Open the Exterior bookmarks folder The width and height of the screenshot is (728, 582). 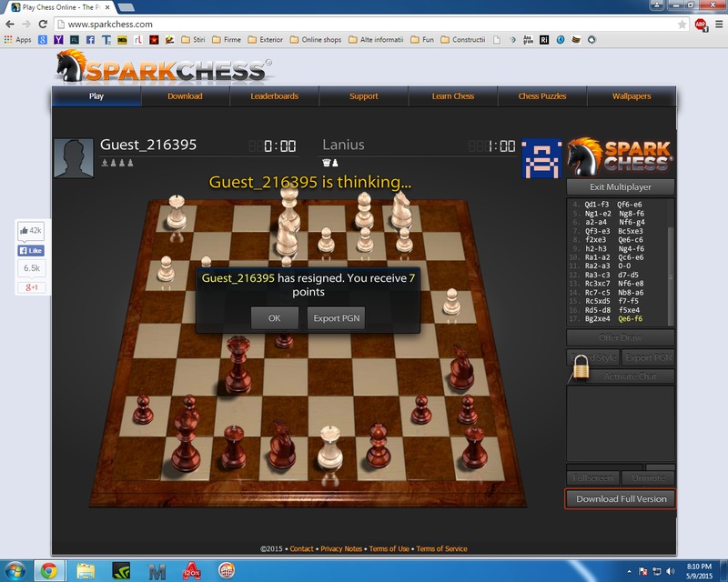click(x=266, y=40)
